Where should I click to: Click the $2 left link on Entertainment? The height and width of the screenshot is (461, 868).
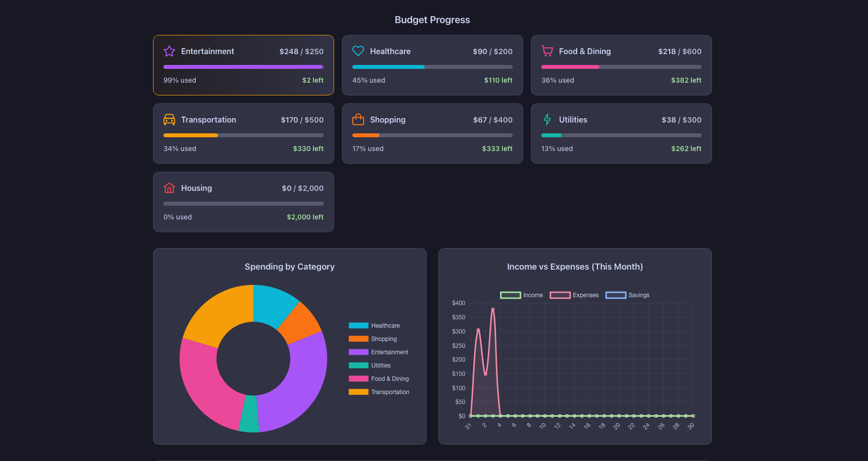pyautogui.click(x=313, y=80)
